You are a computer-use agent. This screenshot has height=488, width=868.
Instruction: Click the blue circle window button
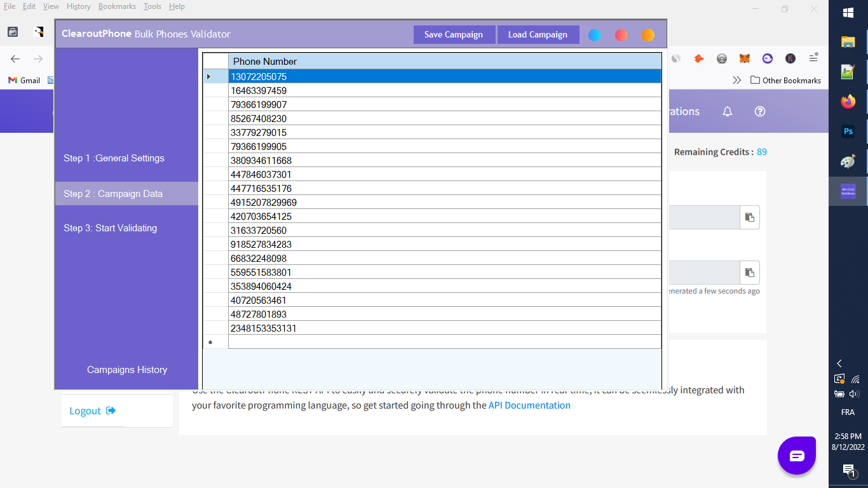point(595,35)
